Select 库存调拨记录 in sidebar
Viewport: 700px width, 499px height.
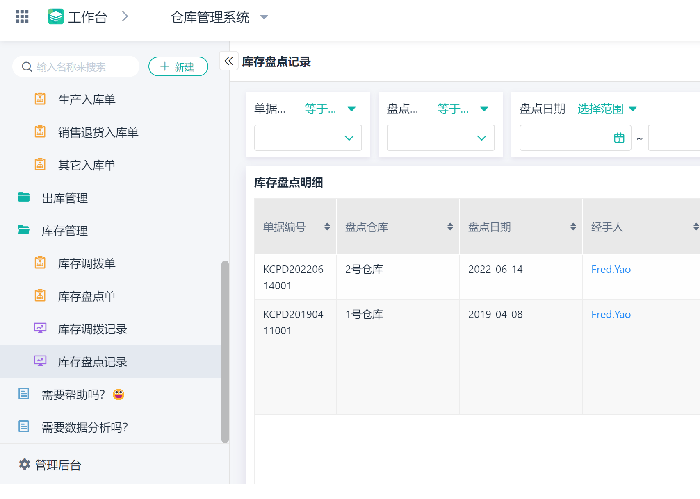(x=92, y=328)
